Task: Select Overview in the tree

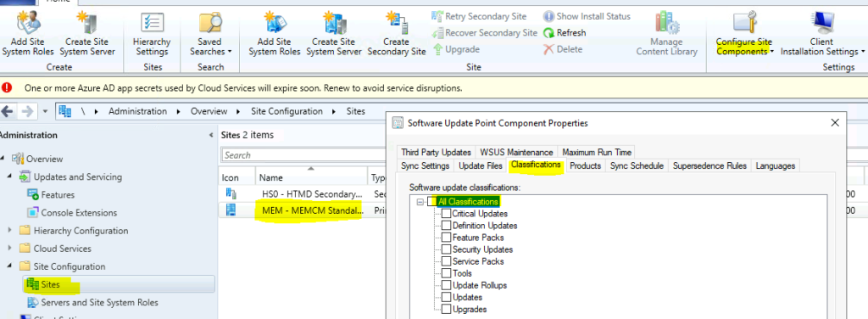Action: click(x=44, y=159)
